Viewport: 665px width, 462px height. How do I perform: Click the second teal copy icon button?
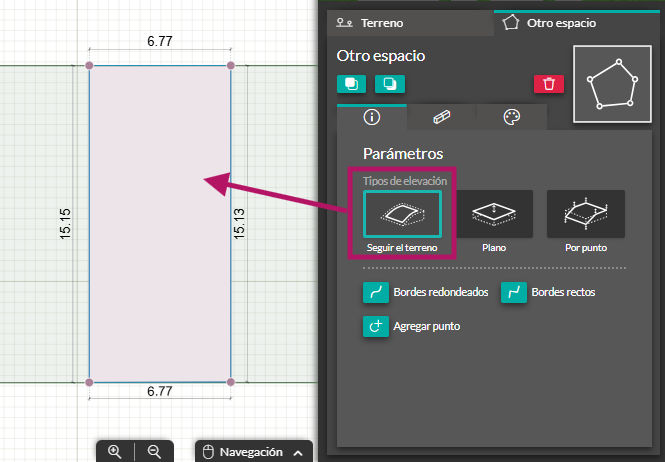coord(390,84)
